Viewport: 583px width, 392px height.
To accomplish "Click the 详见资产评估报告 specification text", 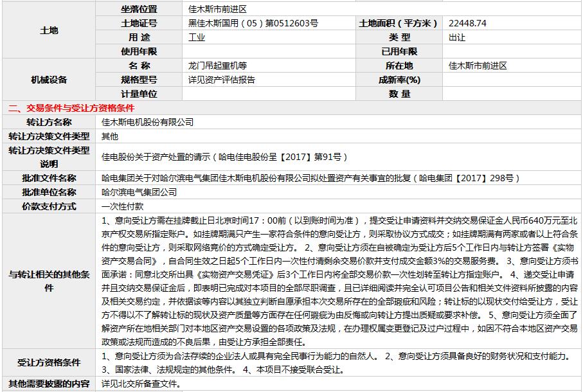I will pyautogui.click(x=221, y=80).
